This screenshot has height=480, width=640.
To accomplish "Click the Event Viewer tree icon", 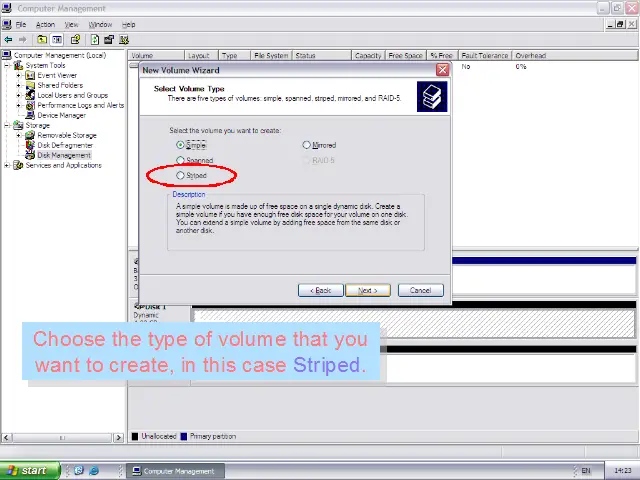I will tap(30, 75).
